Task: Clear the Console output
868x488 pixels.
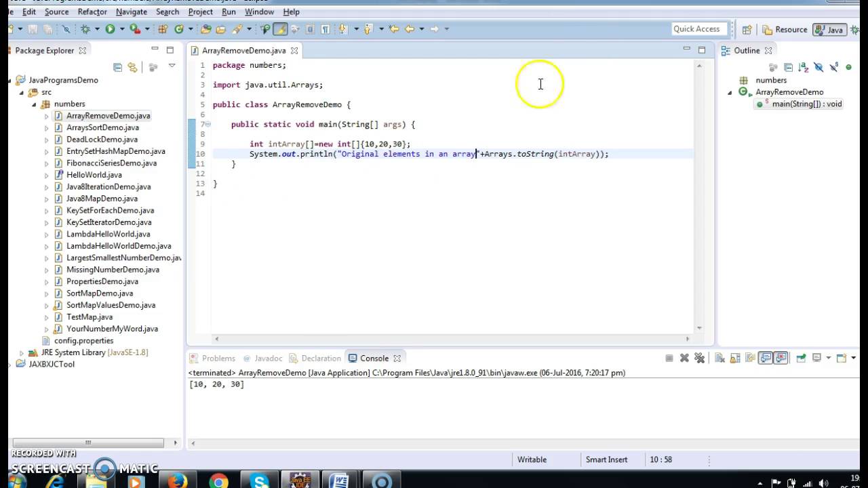Action: [719, 358]
